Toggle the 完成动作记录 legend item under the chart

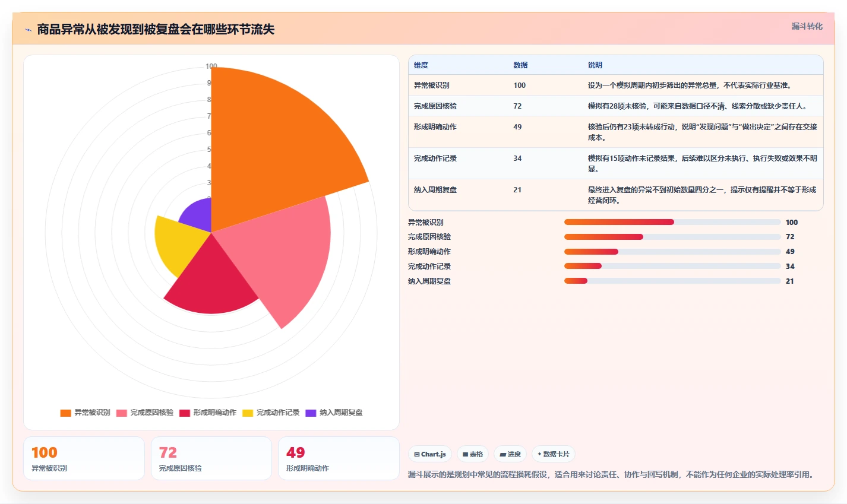pyautogui.click(x=271, y=413)
